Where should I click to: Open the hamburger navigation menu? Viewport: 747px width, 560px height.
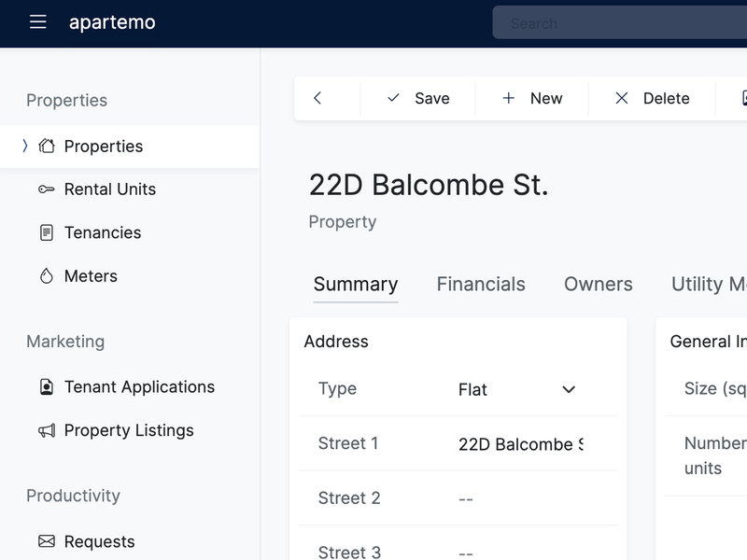pyautogui.click(x=37, y=23)
